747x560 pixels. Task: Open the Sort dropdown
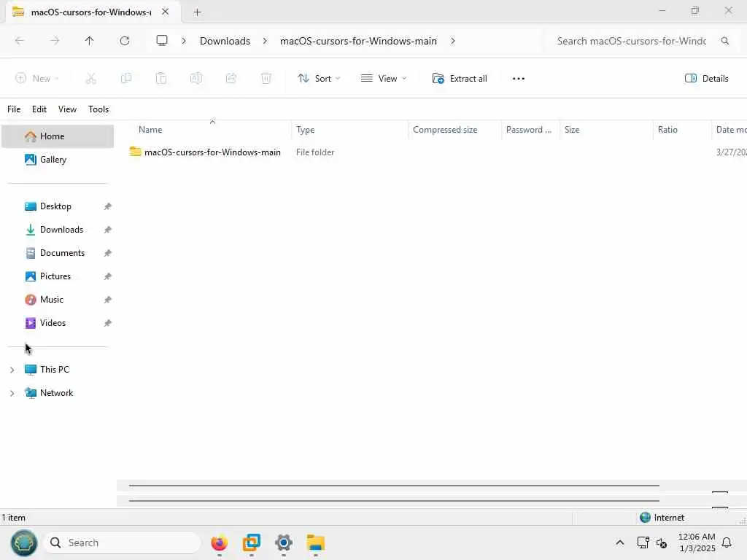click(319, 79)
